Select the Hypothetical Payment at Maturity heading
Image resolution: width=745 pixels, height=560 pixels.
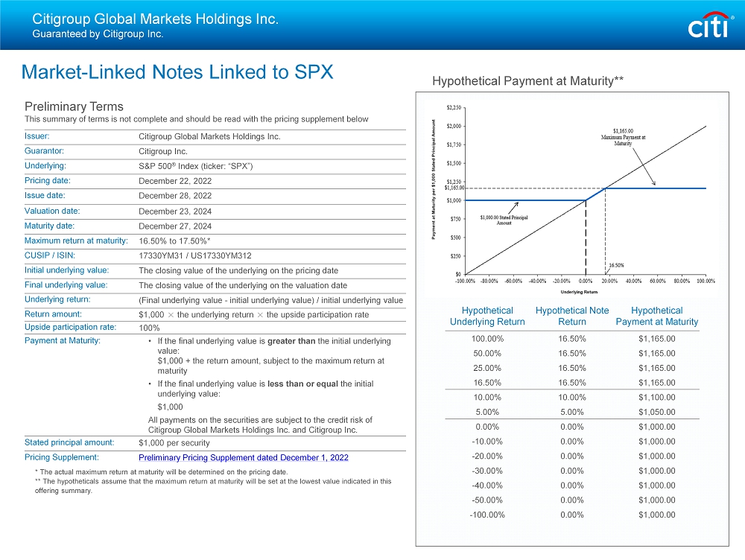coord(527,80)
